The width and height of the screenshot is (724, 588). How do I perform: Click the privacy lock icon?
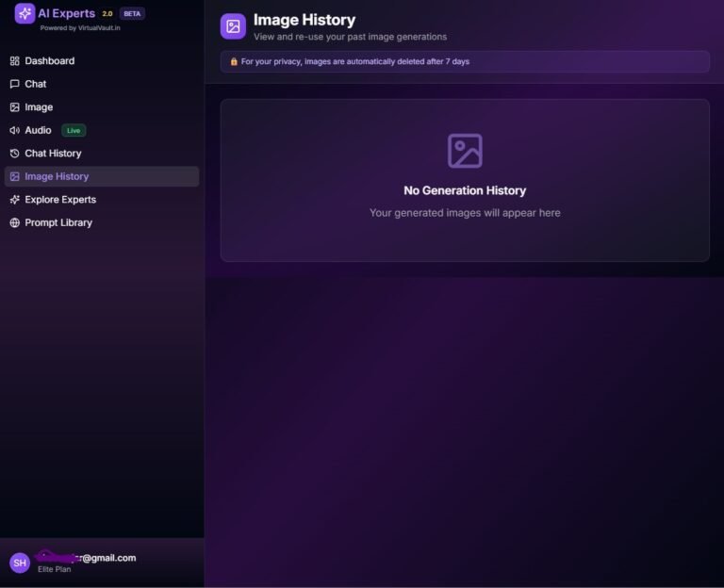[x=234, y=61]
